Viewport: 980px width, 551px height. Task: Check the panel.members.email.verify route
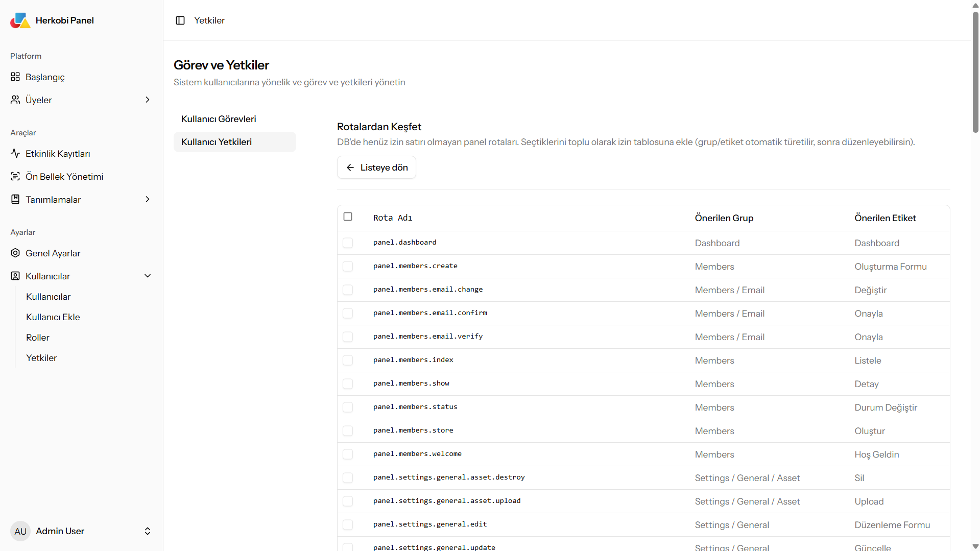pyautogui.click(x=348, y=337)
